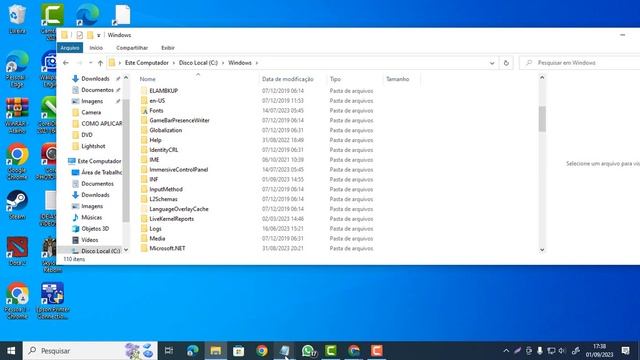Viewport: 640px width, 360px height.
Task: Select the Microsoft.NET folder
Action: pyautogui.click(x=167, y=248)
